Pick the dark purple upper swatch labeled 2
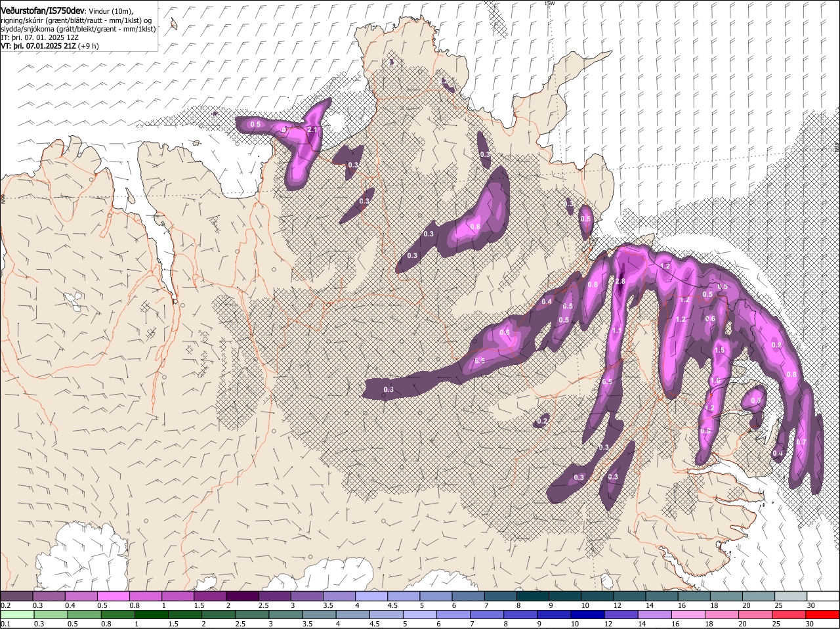The width and height of the screenshot is (840, 629). point(242,596)
